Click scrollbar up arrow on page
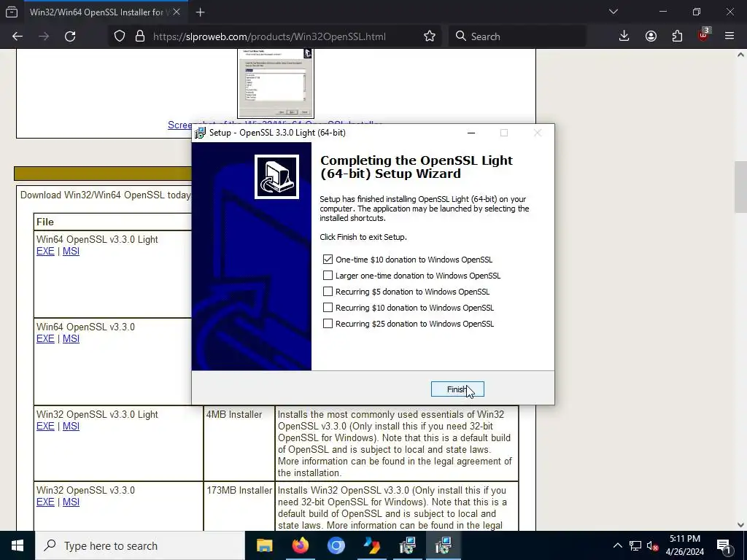This screenshot has height=560, width=747. pyautogui.click(x=740, y=55)
